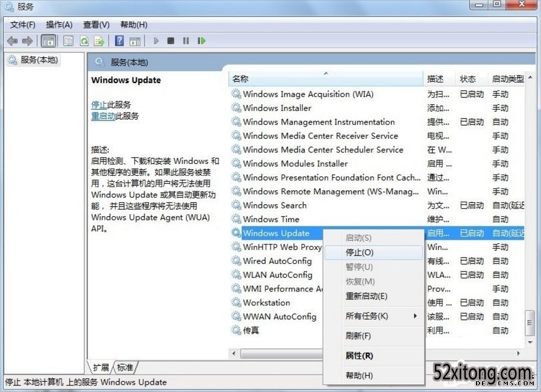Click vertical scrollbar down arrow

point(530,343)
